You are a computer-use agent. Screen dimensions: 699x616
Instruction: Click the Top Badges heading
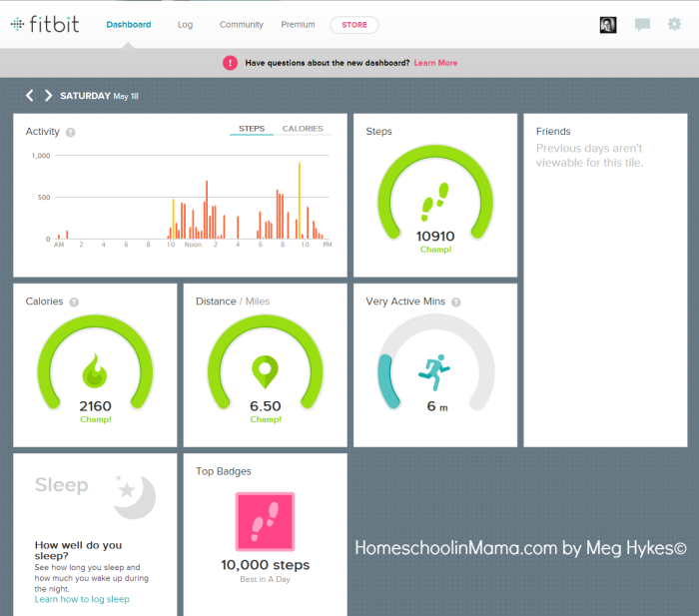click(224, 471)
